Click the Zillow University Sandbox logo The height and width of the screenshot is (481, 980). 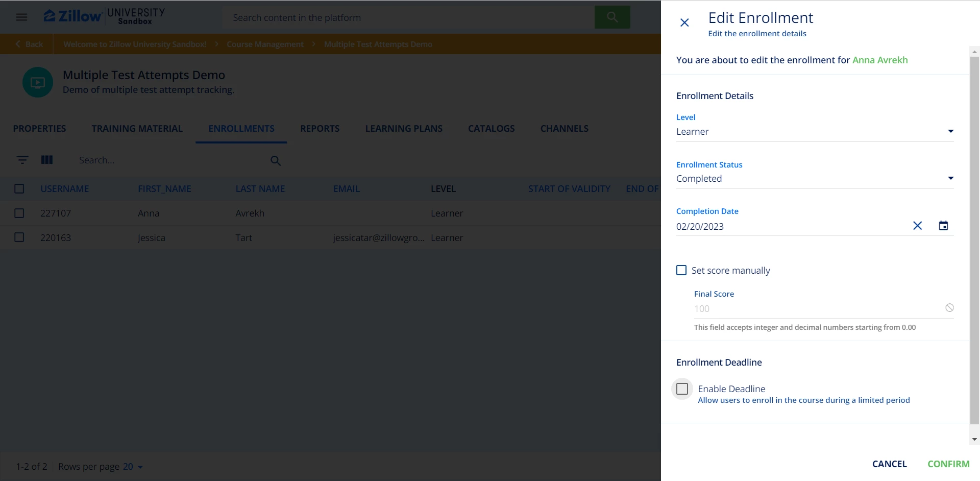pos(104,16)
